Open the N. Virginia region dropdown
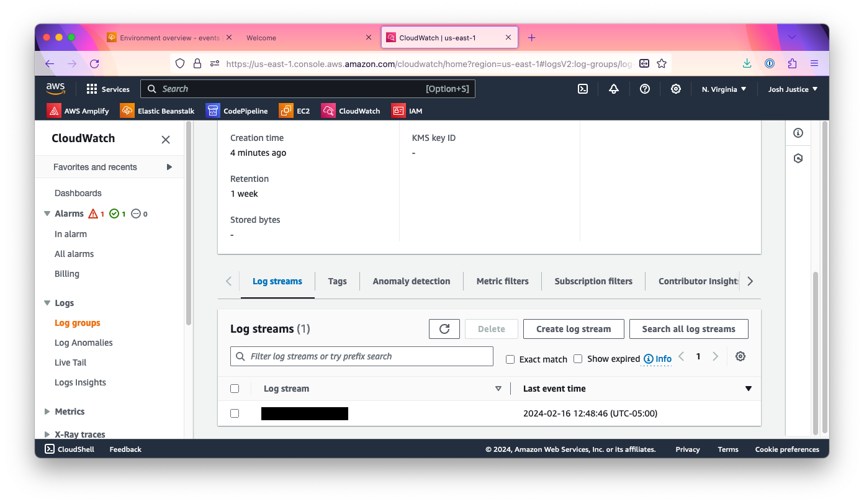Image resolution: width=864 pixels, height=504 pixels. [x=724, y=89]
